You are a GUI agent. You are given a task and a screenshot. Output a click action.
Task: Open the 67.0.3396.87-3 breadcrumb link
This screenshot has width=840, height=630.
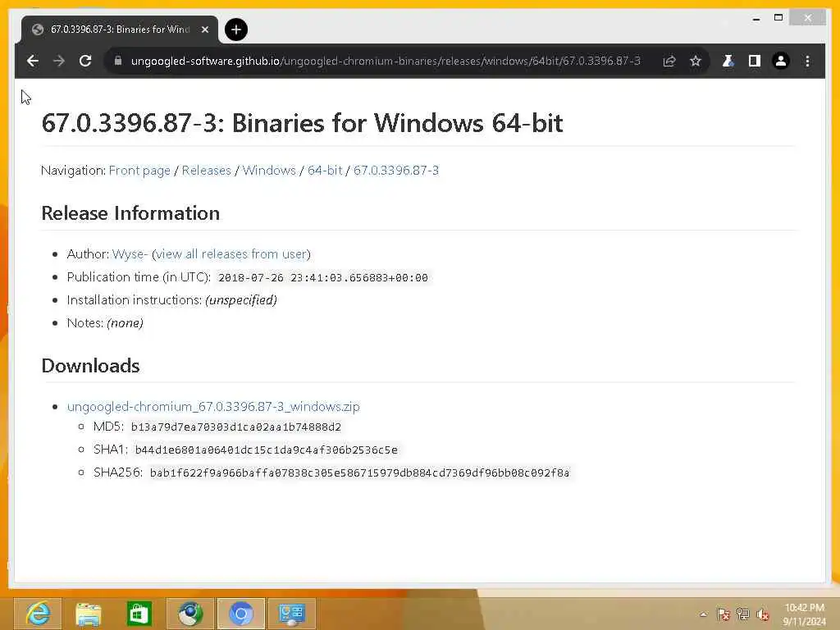click(x=396, y=171)
